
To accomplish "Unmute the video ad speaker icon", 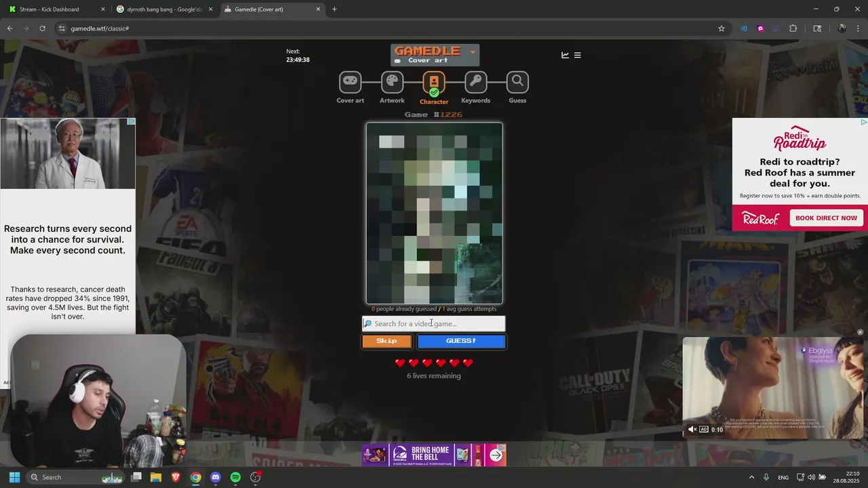I will (692, 430).
